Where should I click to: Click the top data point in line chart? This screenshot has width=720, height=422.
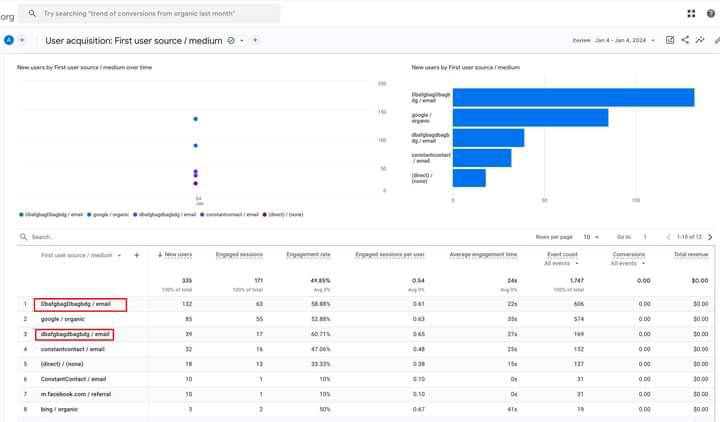196,119
